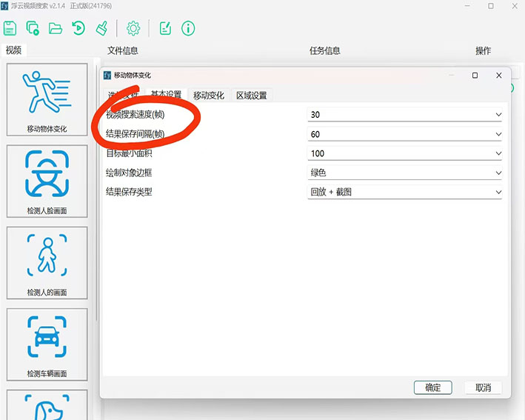Switch to the 移动变化 tab
This screenshot has height=420, width=525.
[x=208, y=96]
